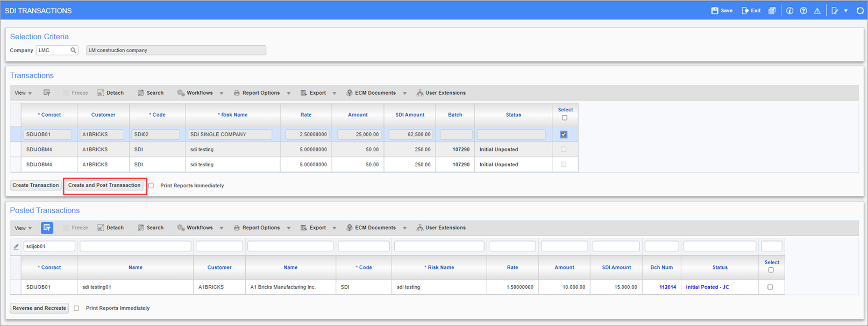Click Detach in Transactions toolbar

(110, 93)
